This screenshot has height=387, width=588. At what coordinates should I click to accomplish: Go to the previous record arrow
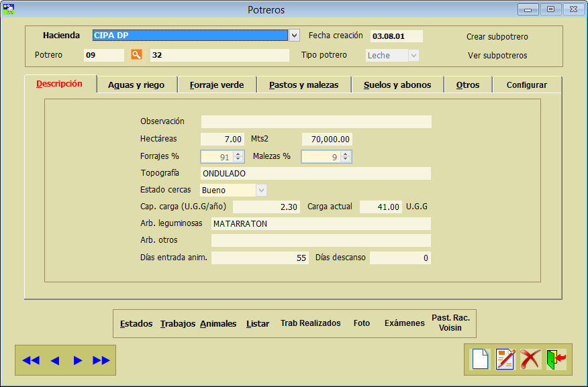click(x=55, y=360)
